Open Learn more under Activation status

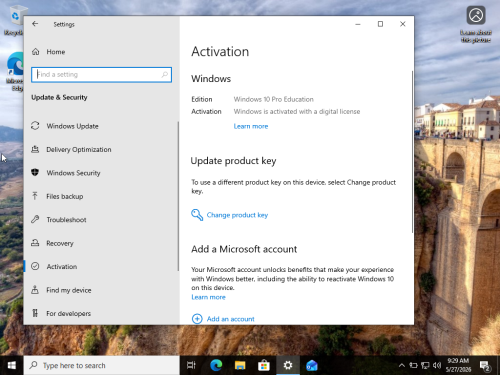[251, 126]
